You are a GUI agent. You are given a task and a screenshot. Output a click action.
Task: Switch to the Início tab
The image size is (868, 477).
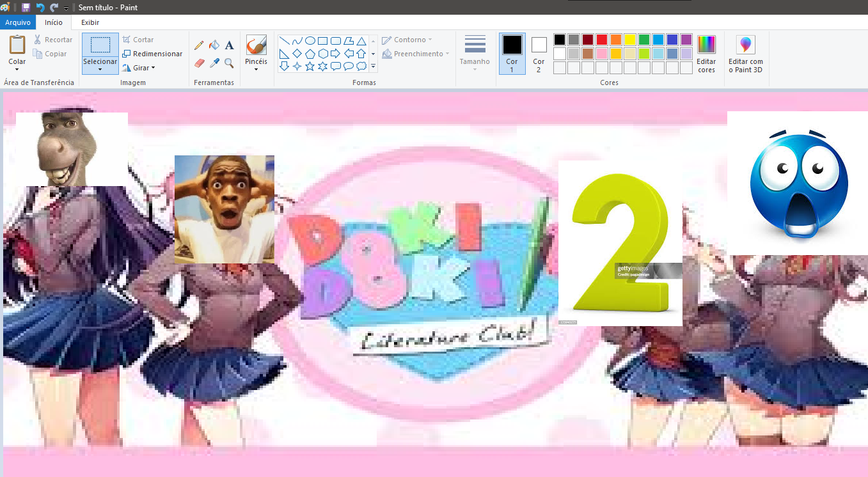click(x=54, y=22)
